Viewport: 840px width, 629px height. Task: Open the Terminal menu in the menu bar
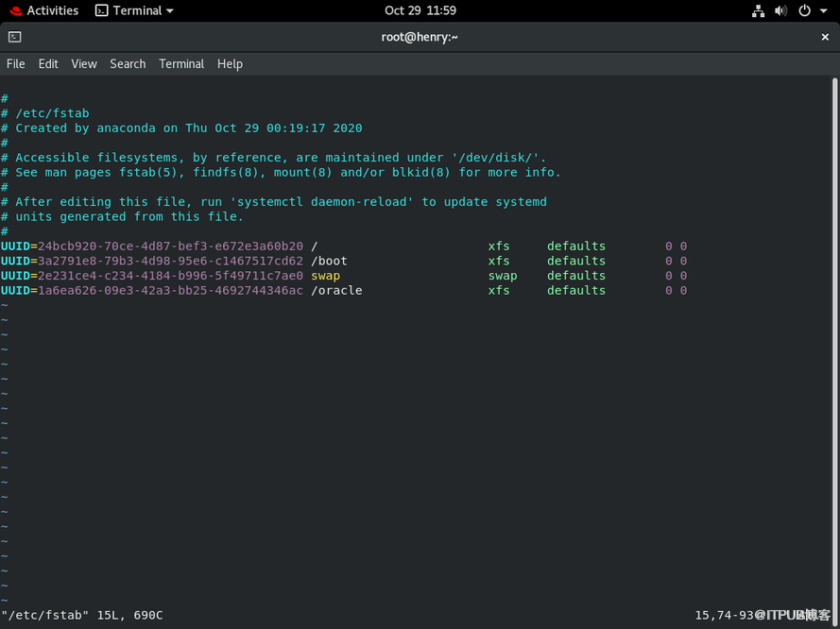pyautogui.click(x=181, y=63)
